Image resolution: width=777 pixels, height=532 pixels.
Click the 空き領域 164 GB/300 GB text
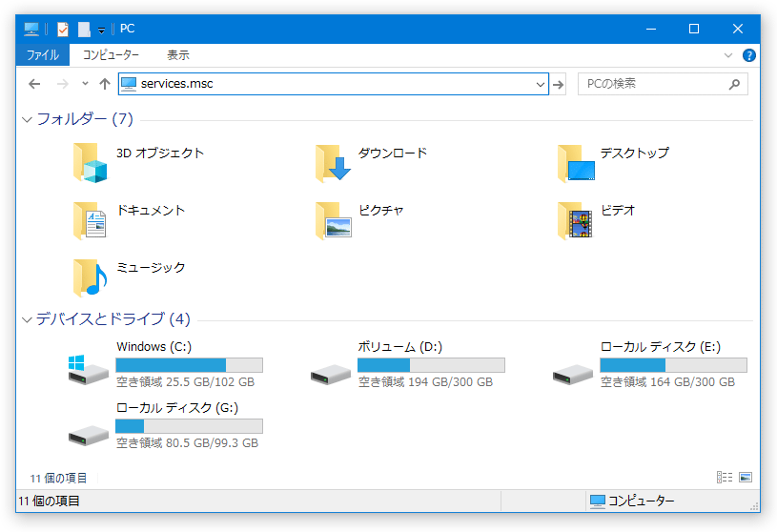(x=668, y=382)
